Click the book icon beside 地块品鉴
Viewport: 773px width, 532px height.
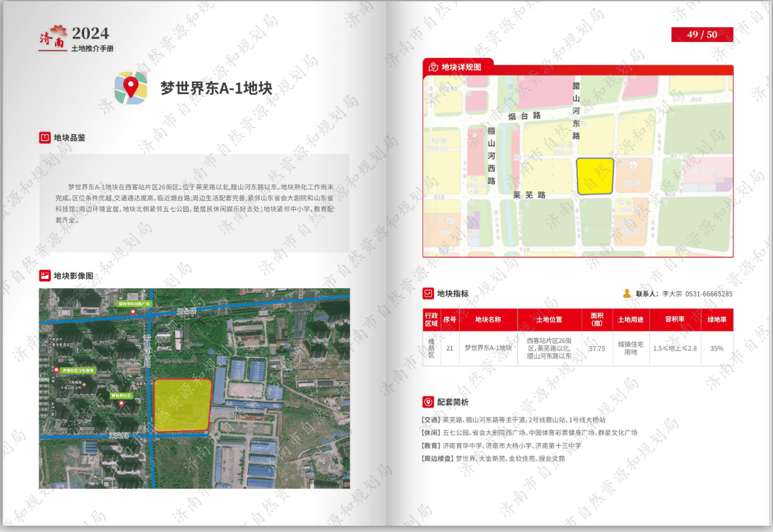(x=45, y=138)
